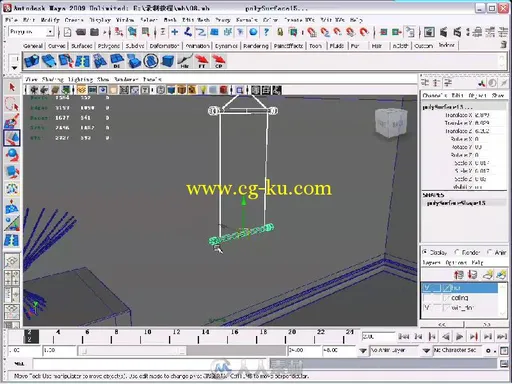This screenshot has height=384, width=512.
Task: Click the blue cube shelf icon
Action: [x=168, y=61]
